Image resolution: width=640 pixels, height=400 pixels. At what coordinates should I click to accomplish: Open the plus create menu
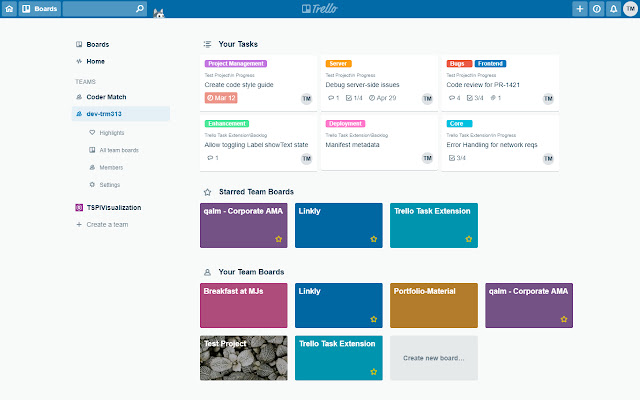click(x=580, y=9)
